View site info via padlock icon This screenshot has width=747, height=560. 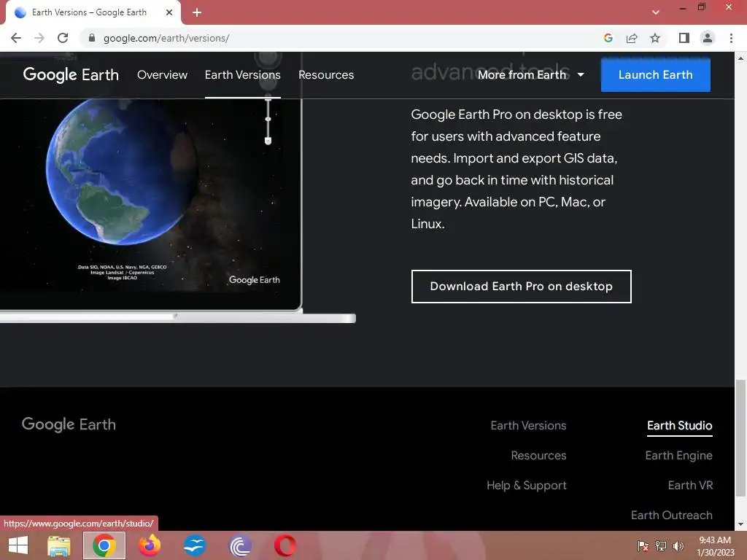[x=91, y=38]
